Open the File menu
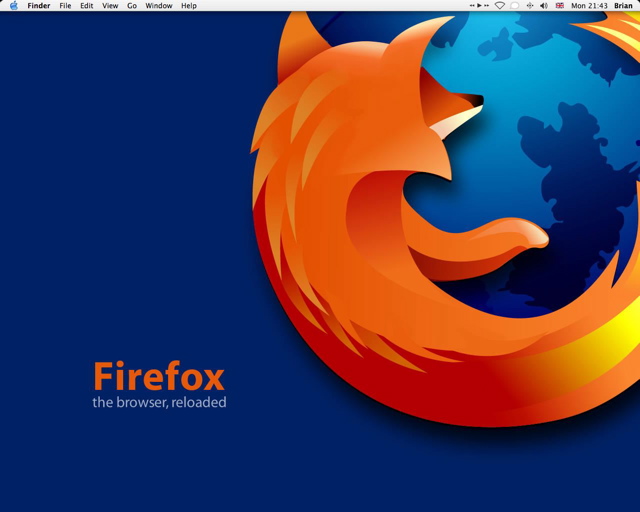 65,6
